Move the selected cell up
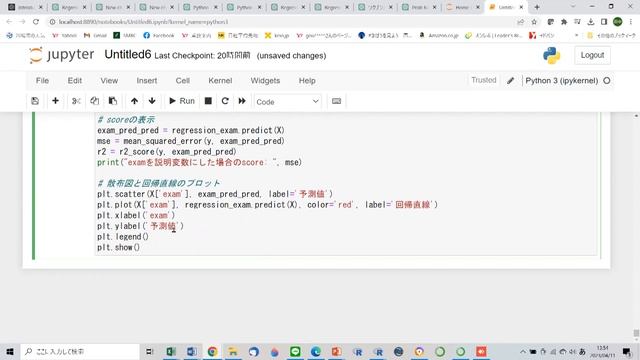640x360 pixels. tap(134, 101)
